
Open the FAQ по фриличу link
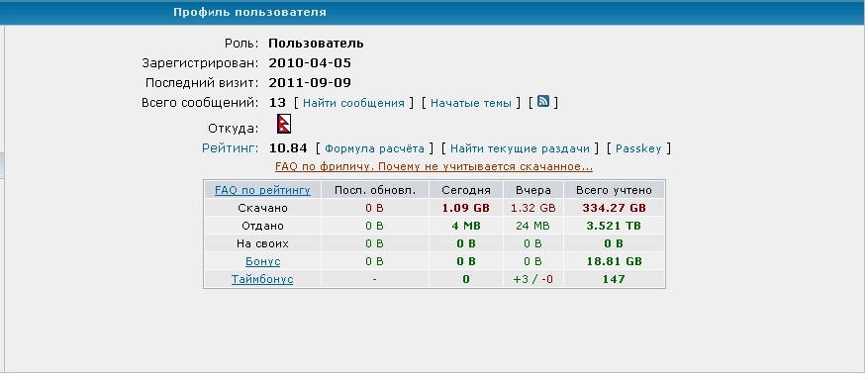pyautogui.click(x=434, y=166)
